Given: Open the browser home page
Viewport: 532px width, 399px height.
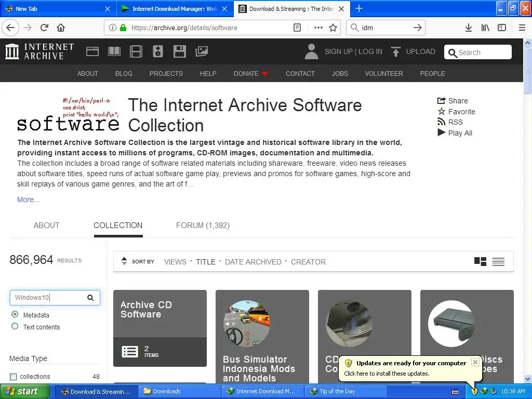Looking at the screenshot, I should point(61,28).
